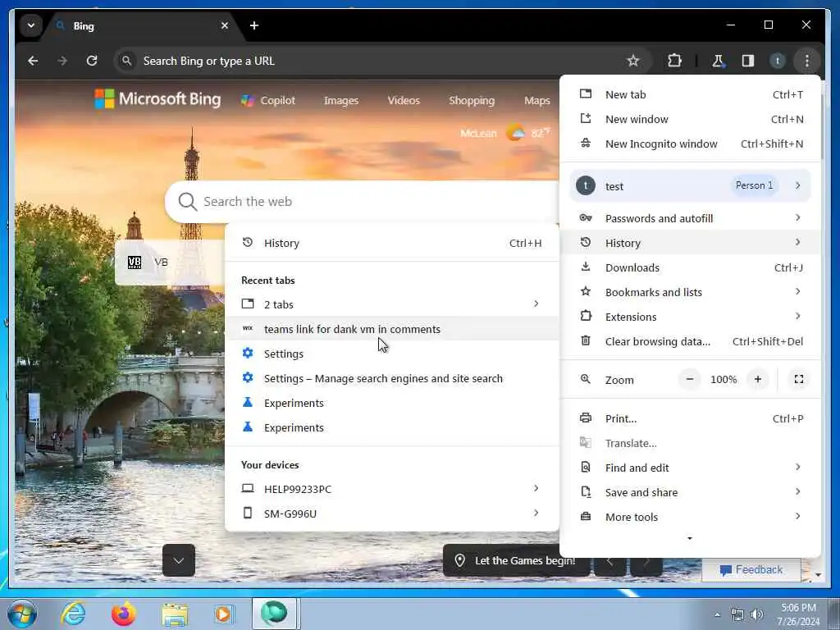The height and width of the screenshot is (630, 840).
Task: Click the Search the web box
Action: tap(362, 202)
